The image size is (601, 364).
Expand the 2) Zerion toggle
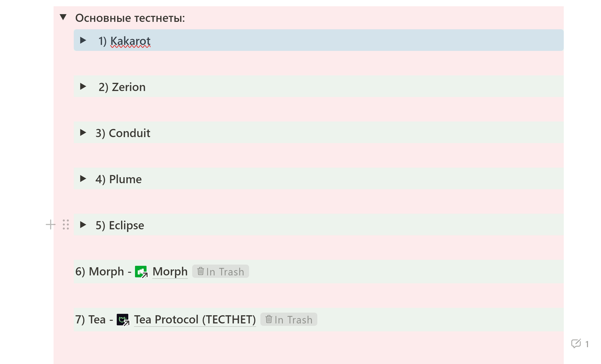click(x=83, y=86)
